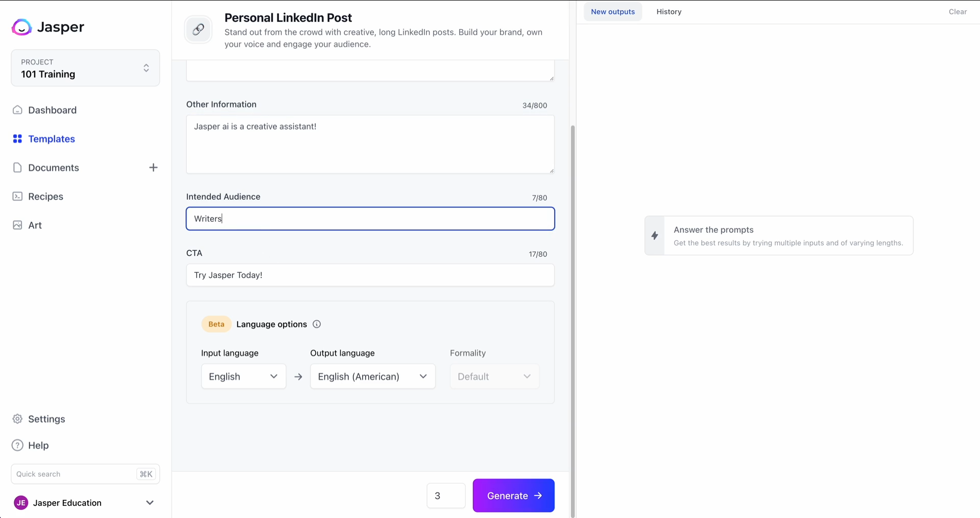
Task: Focus the Quick search box
Action: point(85,474)
